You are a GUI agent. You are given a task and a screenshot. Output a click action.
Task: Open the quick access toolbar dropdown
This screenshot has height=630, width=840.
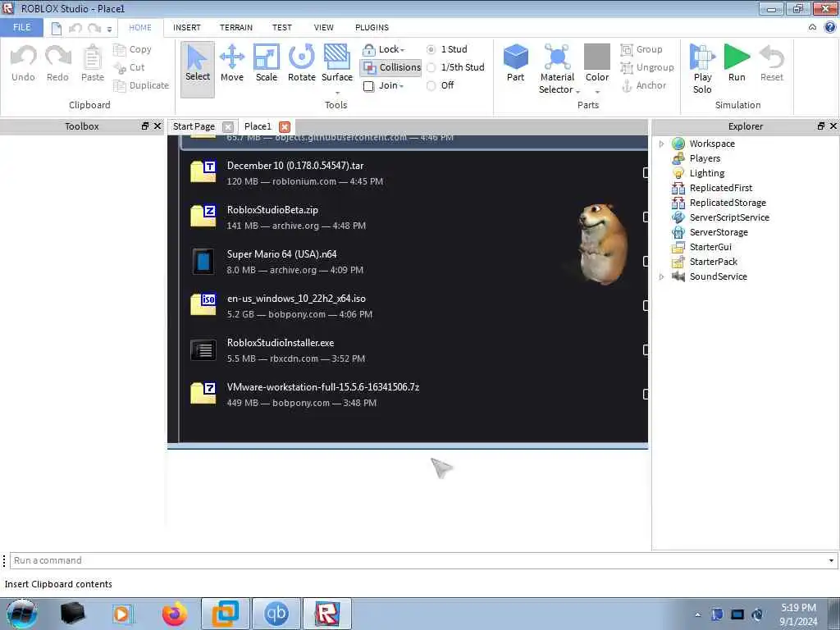(x=109, y=30)
